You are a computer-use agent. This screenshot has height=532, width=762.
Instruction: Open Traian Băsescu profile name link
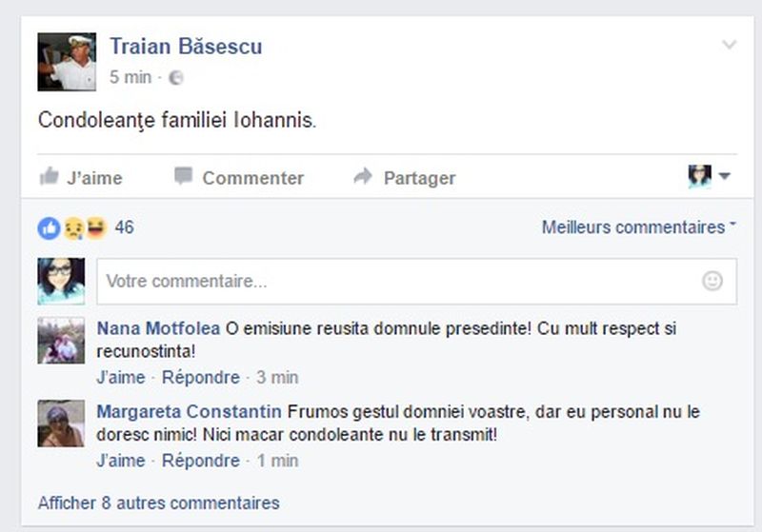click(x=186, y=46)
